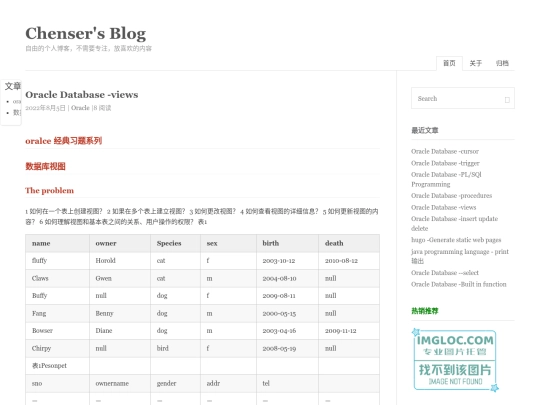
Task: Open recent post Oracle Database -insert update delete
Action: 454,224
